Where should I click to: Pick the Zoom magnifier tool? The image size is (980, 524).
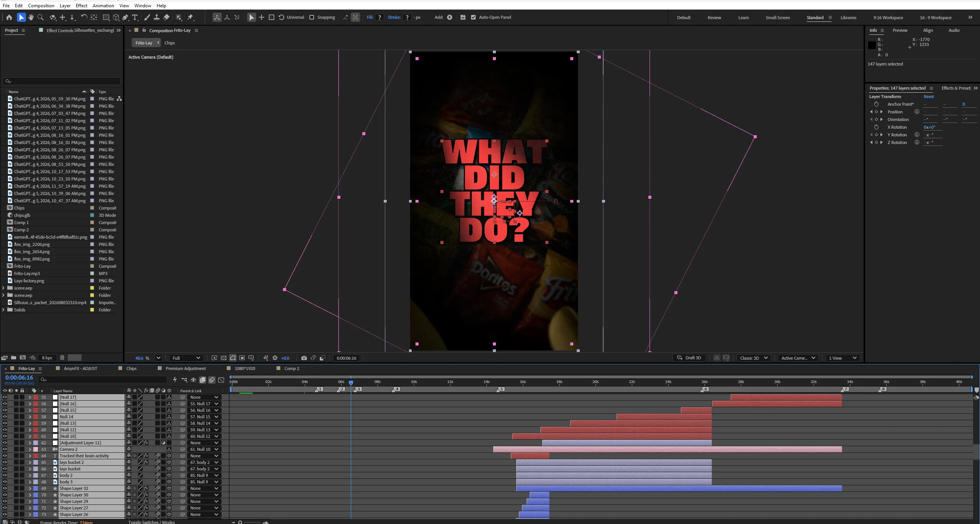coord(41,17)
